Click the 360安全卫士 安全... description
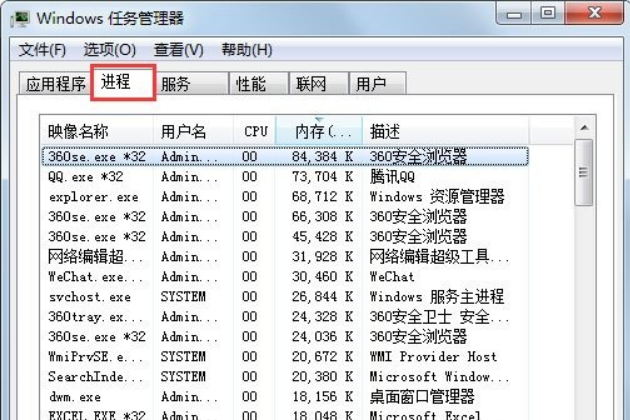Viewport: 630px width, 420px height. tap(439, 317)
